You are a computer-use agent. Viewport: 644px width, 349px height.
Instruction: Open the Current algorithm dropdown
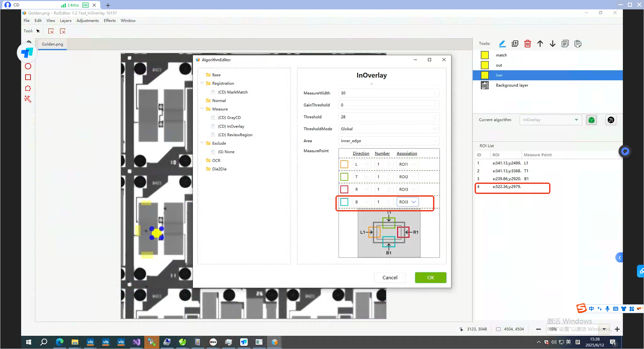coord(550,120)
